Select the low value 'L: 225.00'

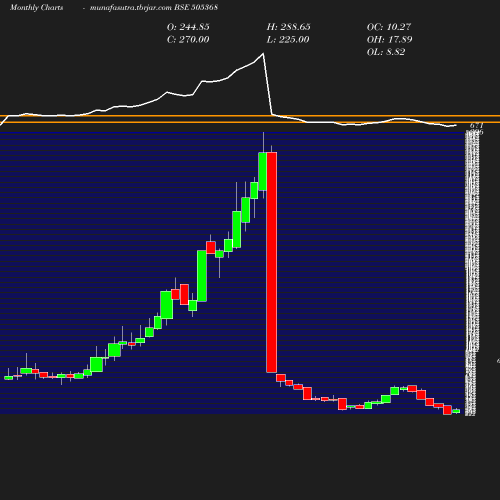288,40
